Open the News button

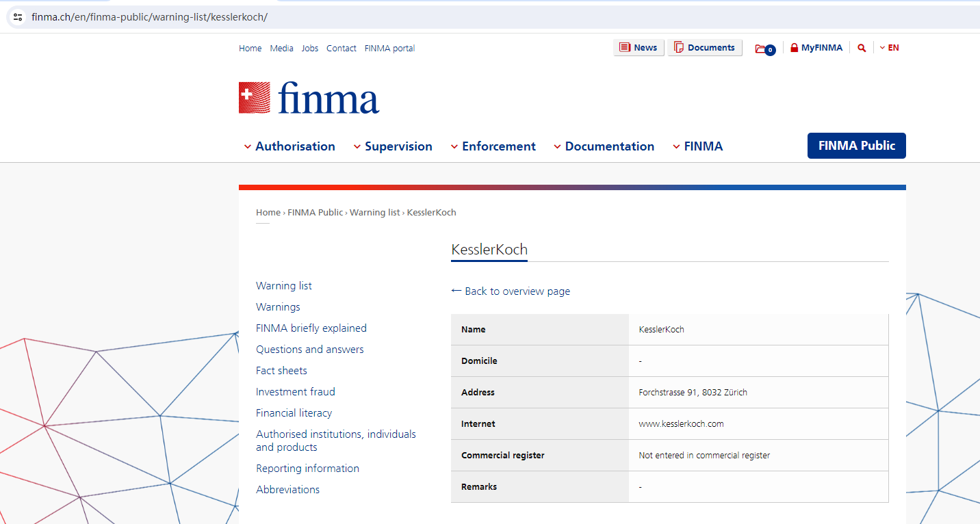click(639, 48)
